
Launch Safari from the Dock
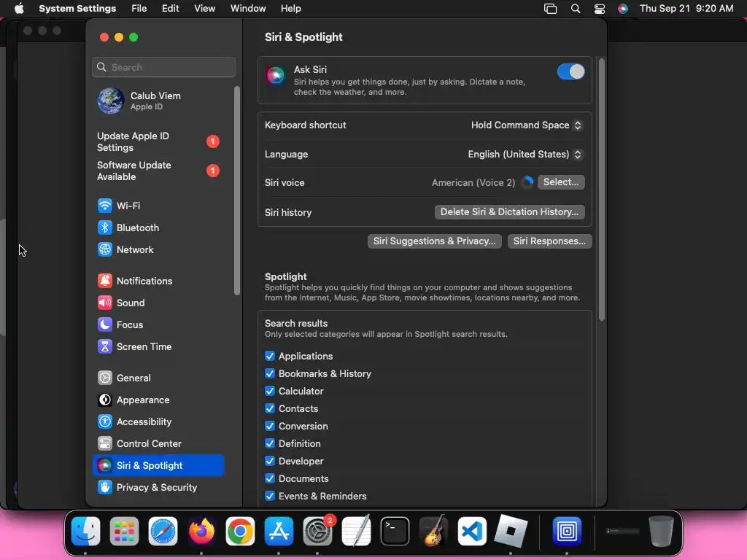click(163, 531)
